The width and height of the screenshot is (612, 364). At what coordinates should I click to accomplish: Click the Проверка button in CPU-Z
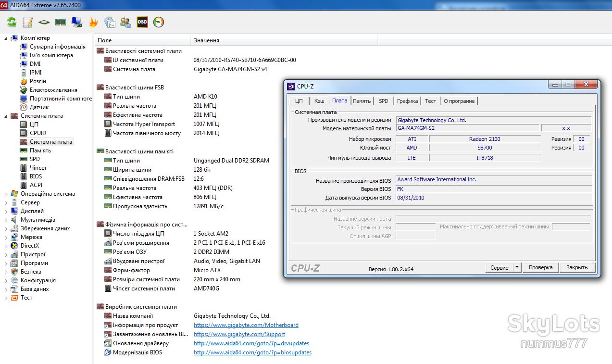coord(541,267)
